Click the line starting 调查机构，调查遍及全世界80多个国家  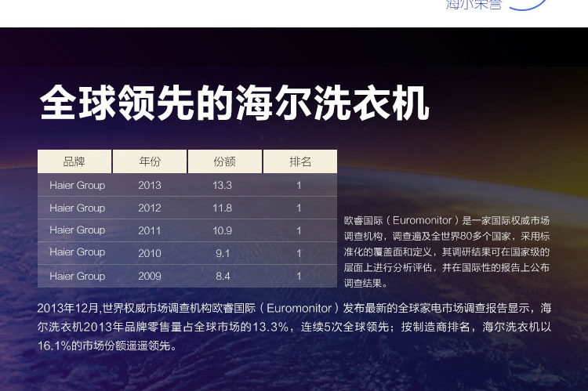point(447,236)
